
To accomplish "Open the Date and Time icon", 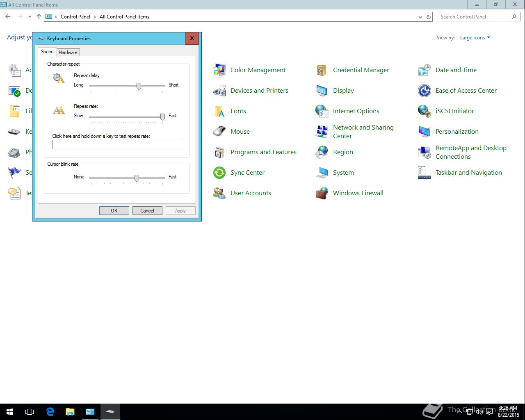I will [425, 70].
